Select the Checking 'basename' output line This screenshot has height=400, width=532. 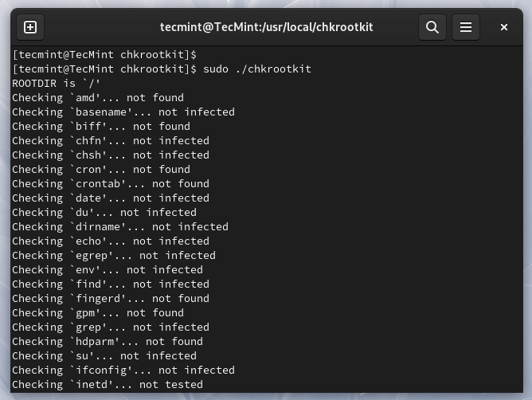click(123, 112)
